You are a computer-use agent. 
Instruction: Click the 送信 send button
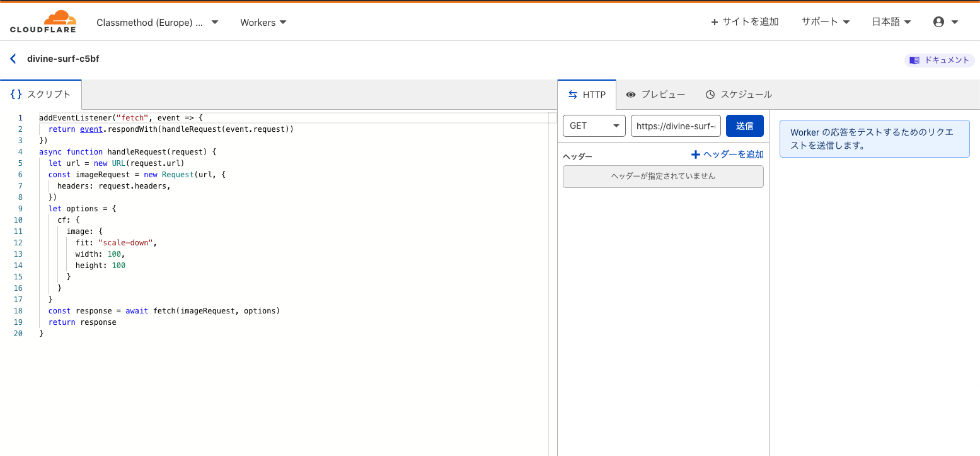[744, 126]
